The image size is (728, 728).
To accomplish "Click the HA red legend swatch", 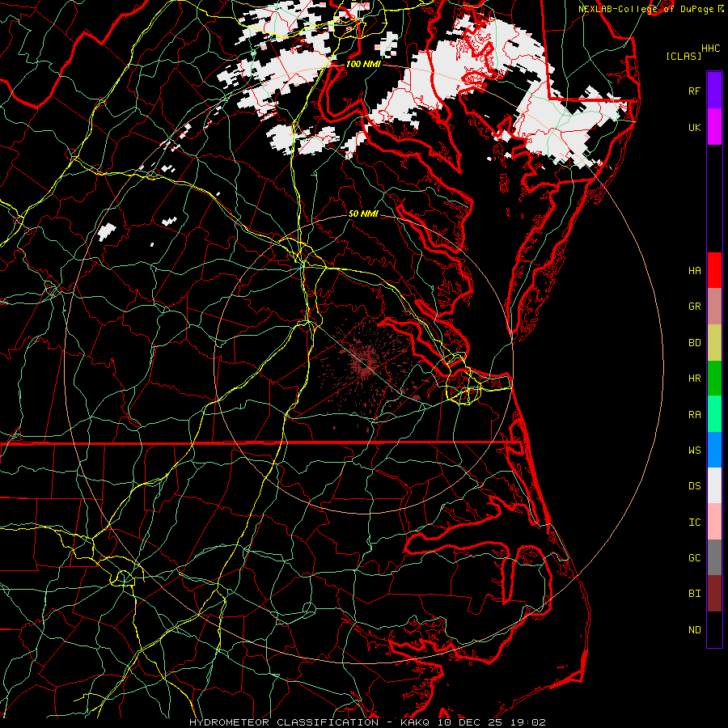I will [714, 270].
